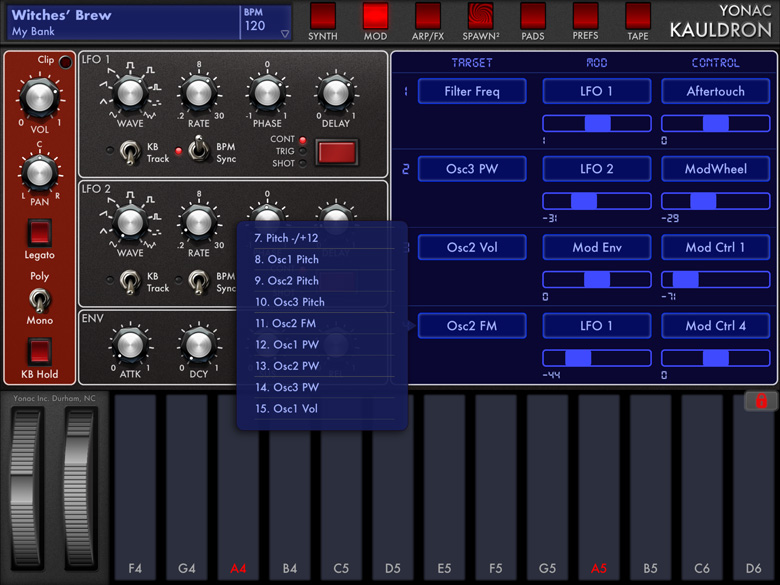Click the LFO 1 RATE knob
780x585 pixels.
(198, 93)
